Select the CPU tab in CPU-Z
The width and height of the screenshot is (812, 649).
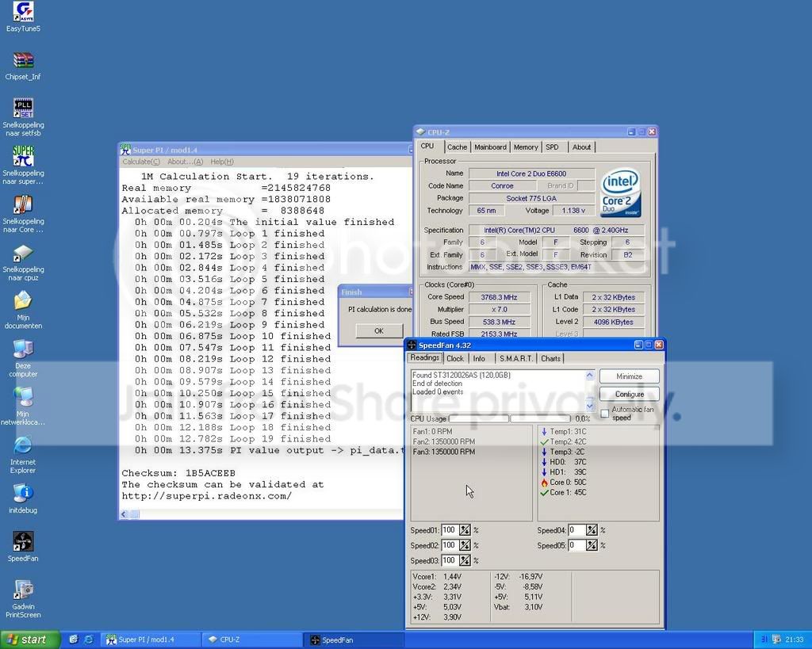point(427,146)
